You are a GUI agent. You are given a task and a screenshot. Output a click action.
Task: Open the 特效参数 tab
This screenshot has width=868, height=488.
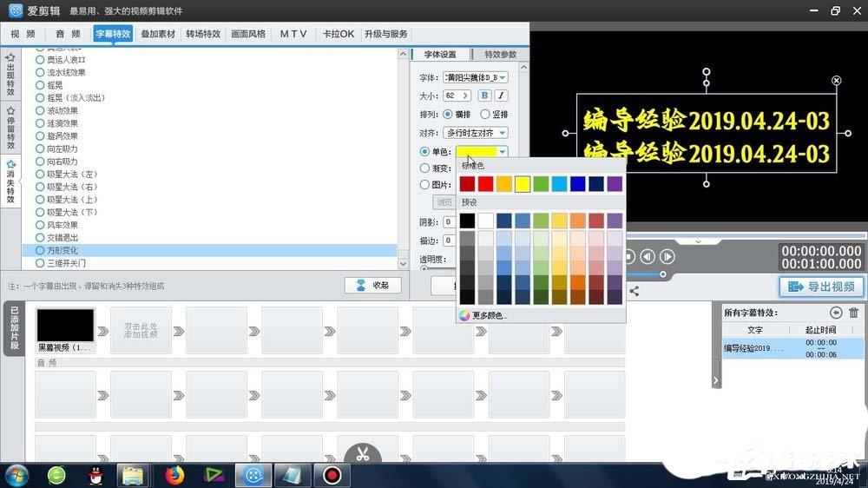pyautogui.click(x=501, y=55)
